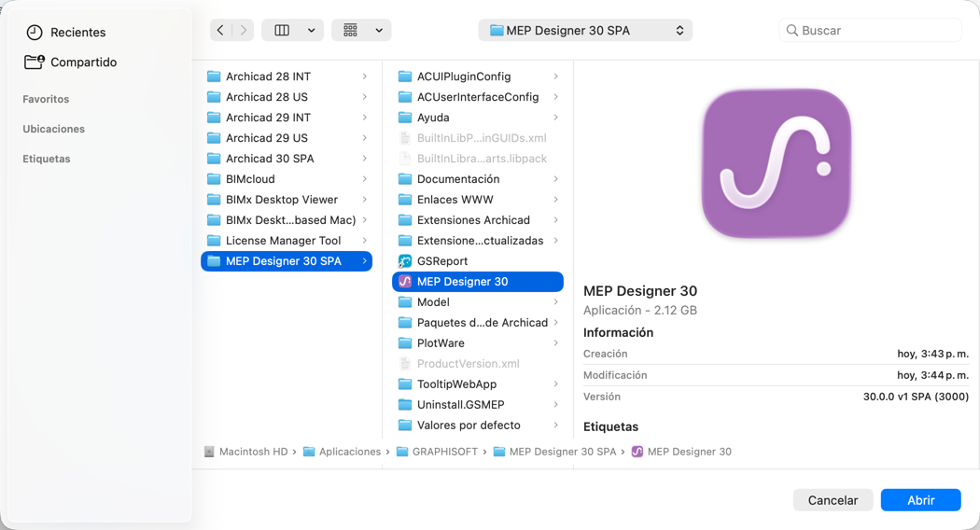Click the Abrir button
Screen dimensions: 980x530
point(920,500)
